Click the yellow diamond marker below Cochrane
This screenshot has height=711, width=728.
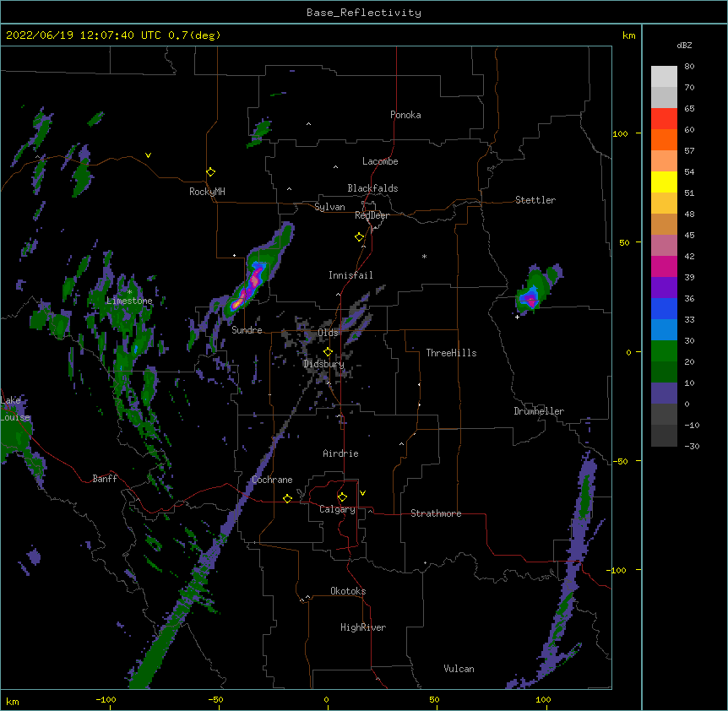pyautogui.click(x=287, y=498)
